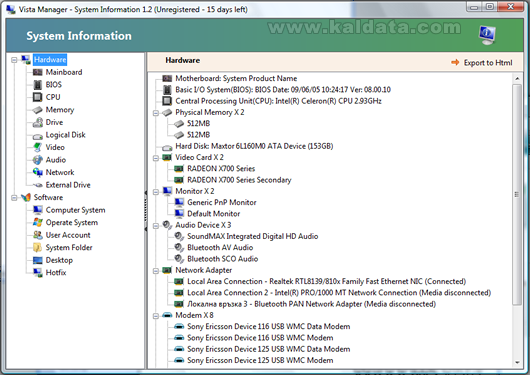The height and width of the screenshot is (375, 530).
Task: Click the Hardware root node computer icon
Action: tap(26, 60)
